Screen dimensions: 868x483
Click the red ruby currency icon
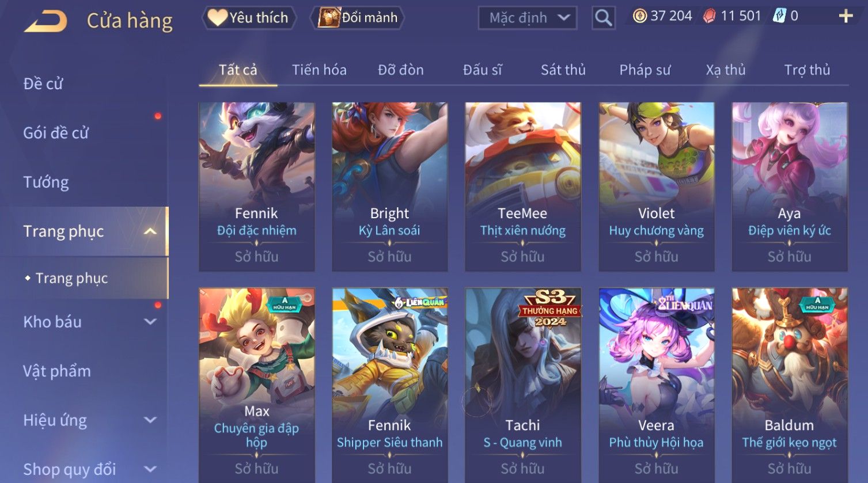[x=710, y=16]
